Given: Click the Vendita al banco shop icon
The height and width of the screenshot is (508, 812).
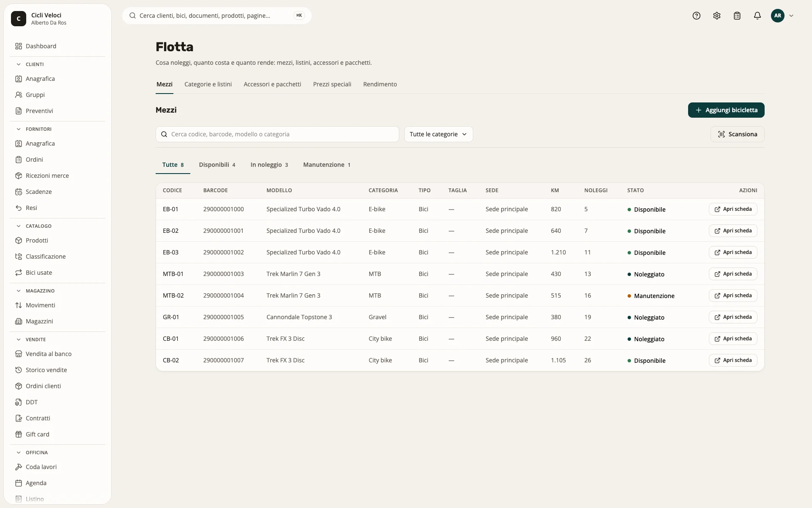Looking at the screenshot, I should point(19,354).
